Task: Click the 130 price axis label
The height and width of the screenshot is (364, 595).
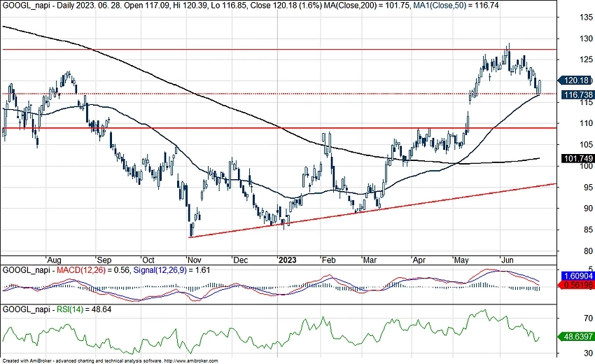Action: [586, 38]
